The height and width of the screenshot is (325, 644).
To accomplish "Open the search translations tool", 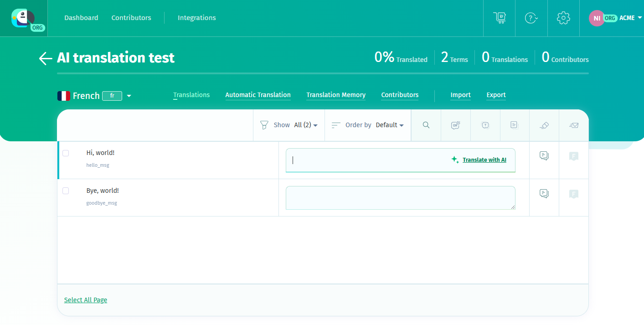I will [426, 125].
